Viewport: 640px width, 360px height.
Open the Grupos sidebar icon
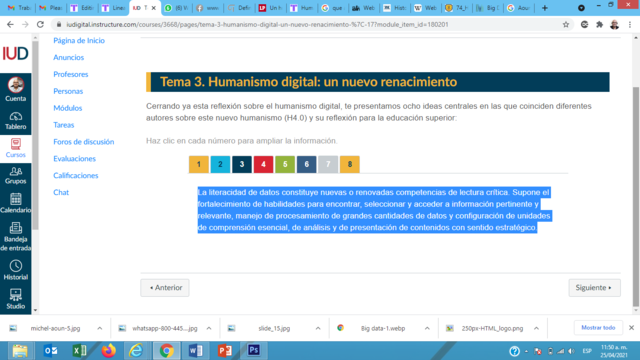point(16,172)
